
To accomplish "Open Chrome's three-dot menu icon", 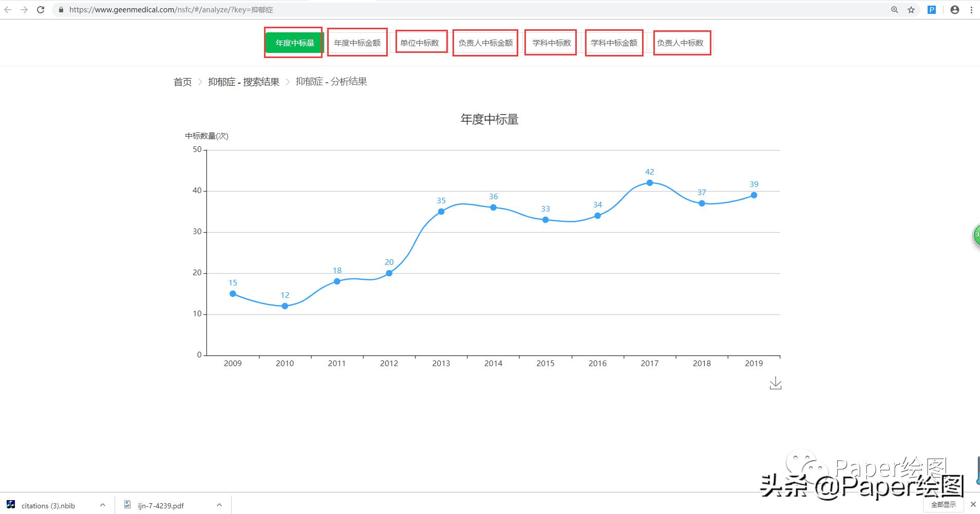I will [971, 9].
